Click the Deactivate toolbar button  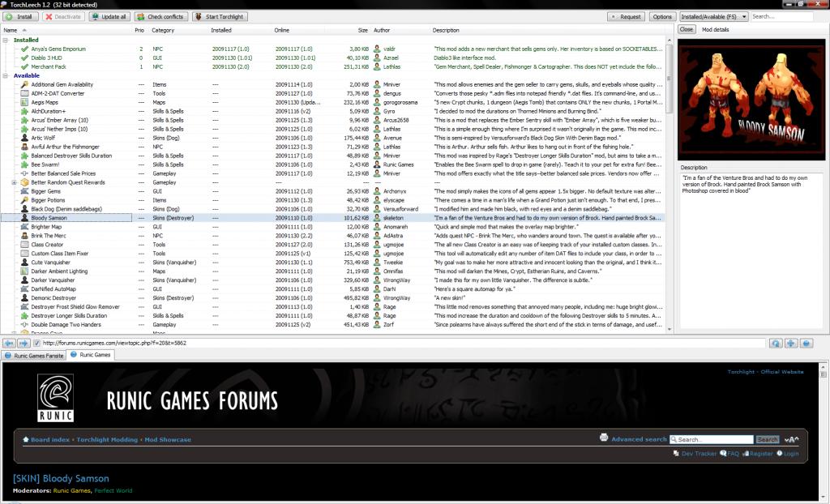click(x=63, y=16)
